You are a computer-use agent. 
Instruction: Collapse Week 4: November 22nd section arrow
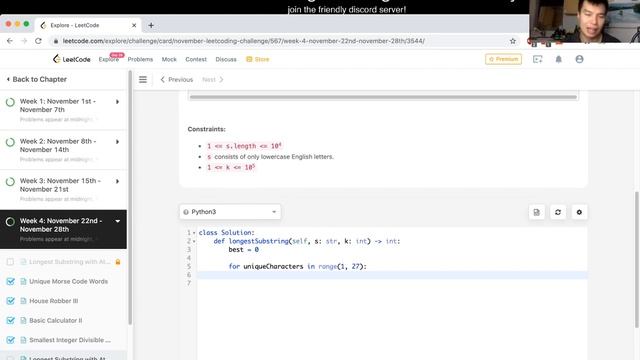point(118,221)
